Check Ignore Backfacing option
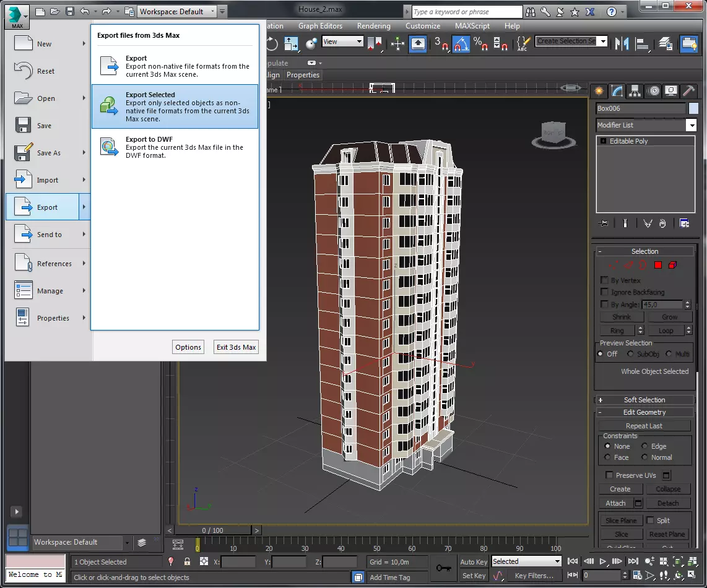Image resolution: width=707 pixels, height=588 pixels. pos(605,292)
